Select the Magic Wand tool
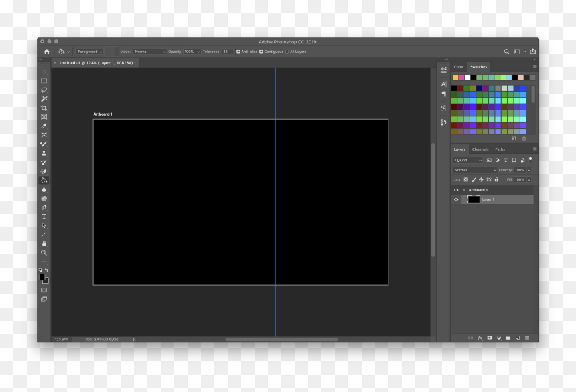Viewport: 576px width, 392px height. tap(44, 99)
